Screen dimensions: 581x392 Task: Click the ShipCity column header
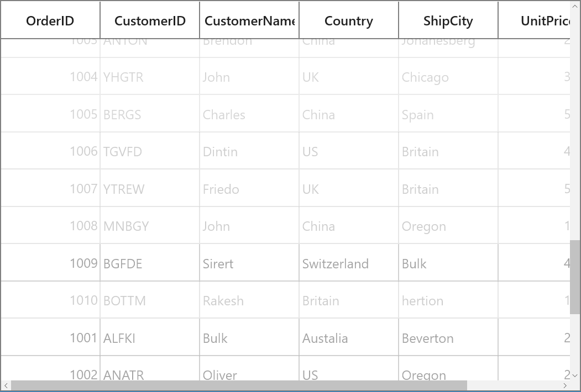[448, 20]
